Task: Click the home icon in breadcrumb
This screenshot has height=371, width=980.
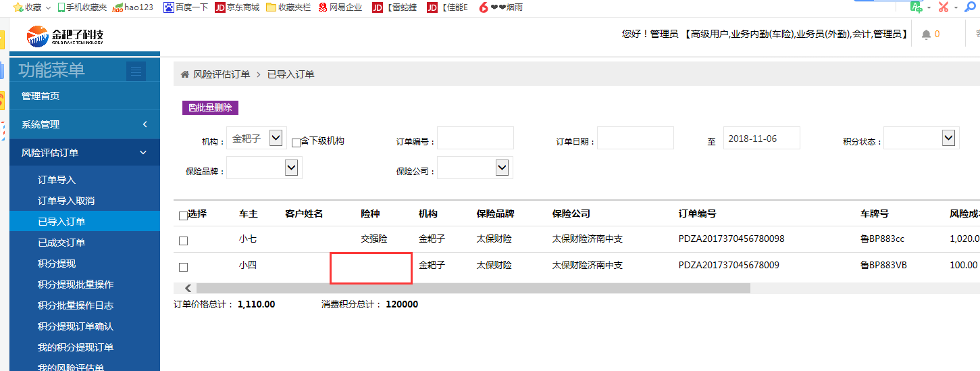Action: pos(184,74)
